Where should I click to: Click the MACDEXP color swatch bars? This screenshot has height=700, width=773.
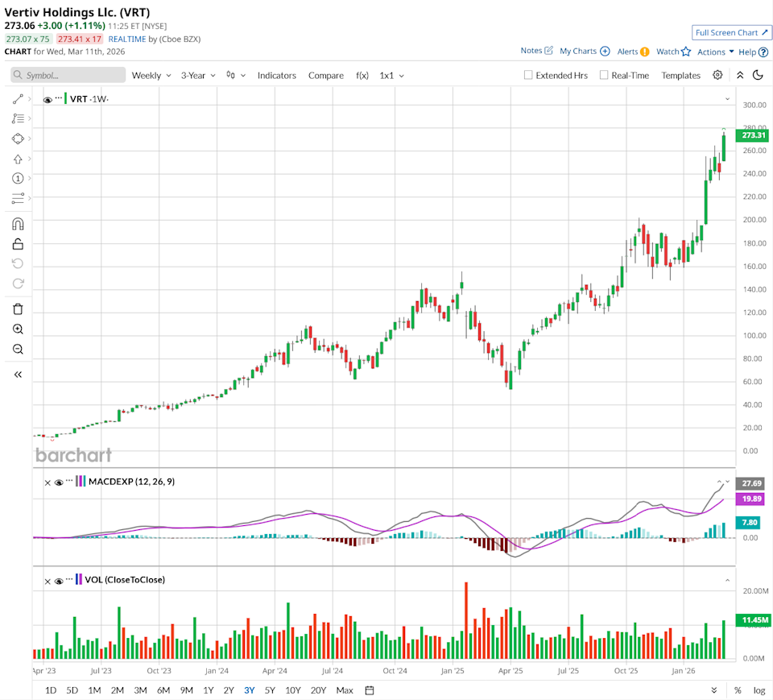[x=79, y=482]
